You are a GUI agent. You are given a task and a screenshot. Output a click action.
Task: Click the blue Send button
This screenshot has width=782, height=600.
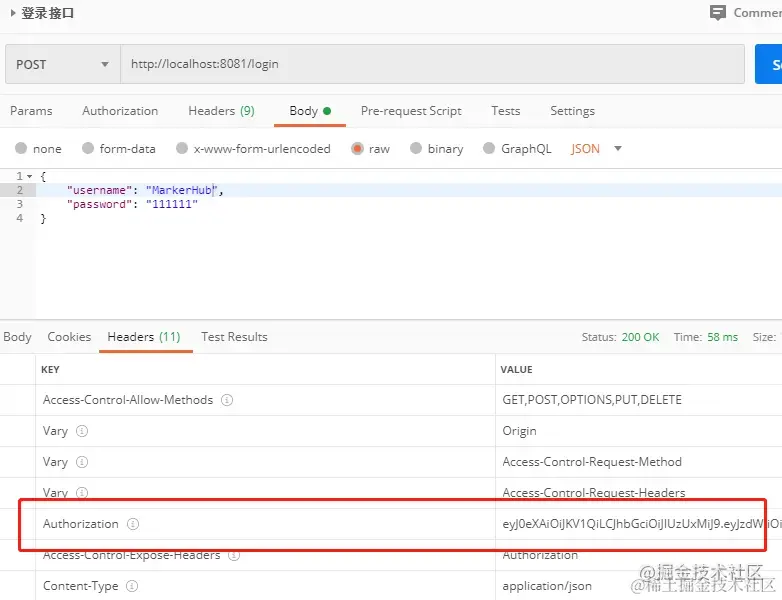[769, 64]
